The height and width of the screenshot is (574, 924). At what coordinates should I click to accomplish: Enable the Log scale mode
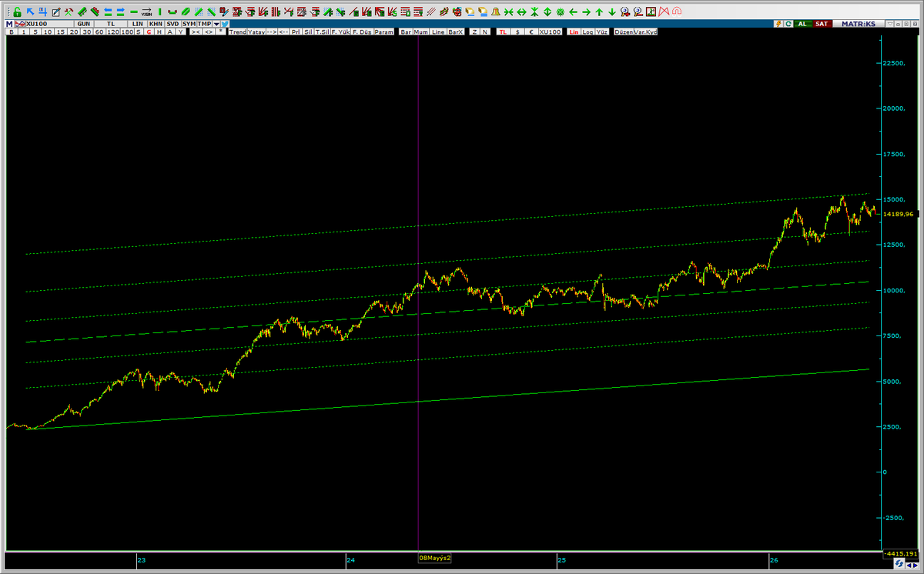pos(587,32)
